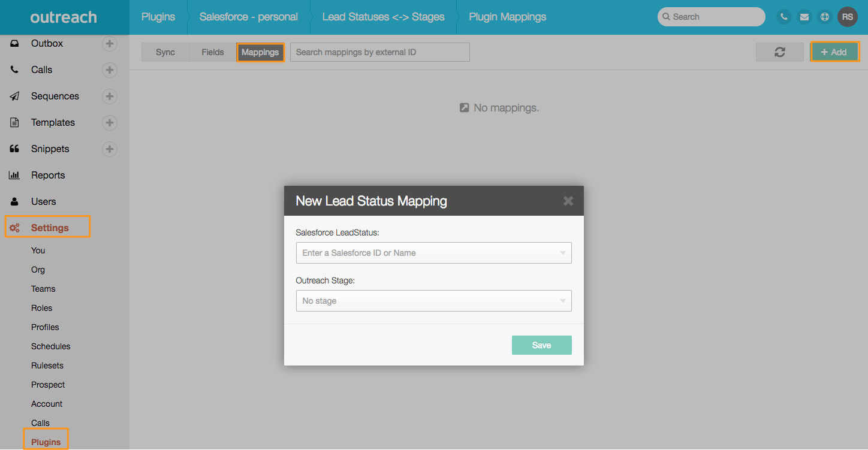
Task: Close the New Lead Status Mapping dialog
Action: pyautogui.click(x=568, y=201)
